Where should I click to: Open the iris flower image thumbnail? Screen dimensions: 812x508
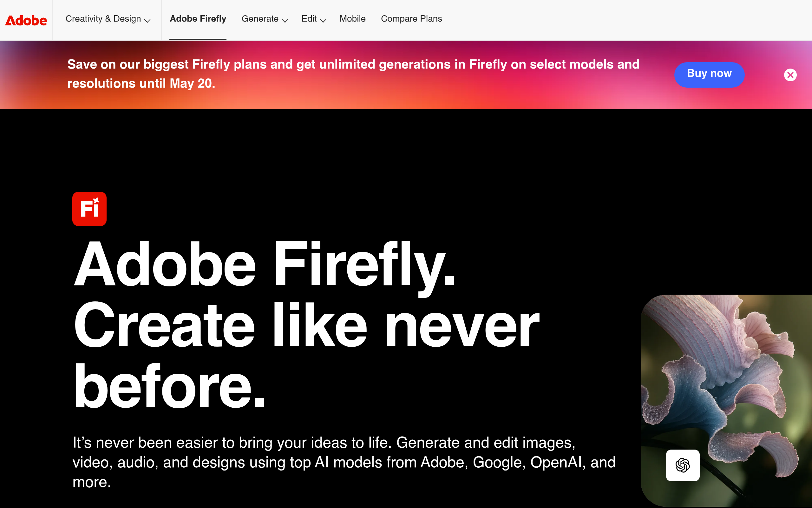point(726,400)
